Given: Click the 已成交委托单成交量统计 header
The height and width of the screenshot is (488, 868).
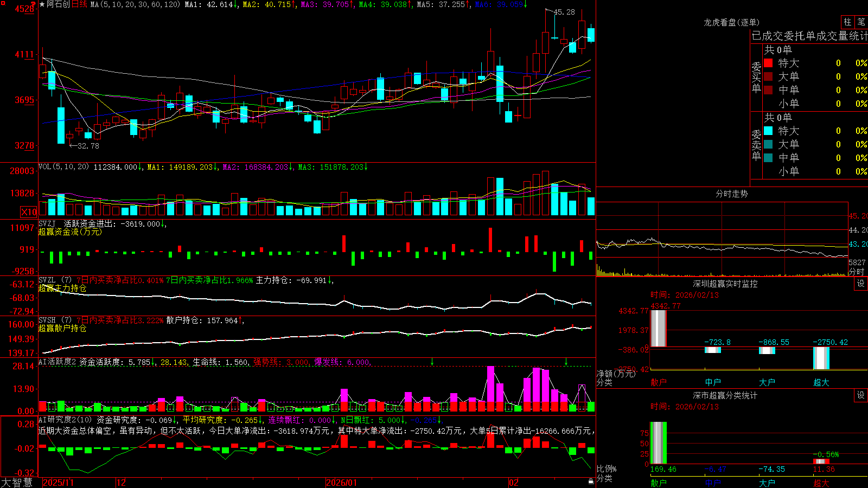Looking at the screenshot, I should 809,36.
